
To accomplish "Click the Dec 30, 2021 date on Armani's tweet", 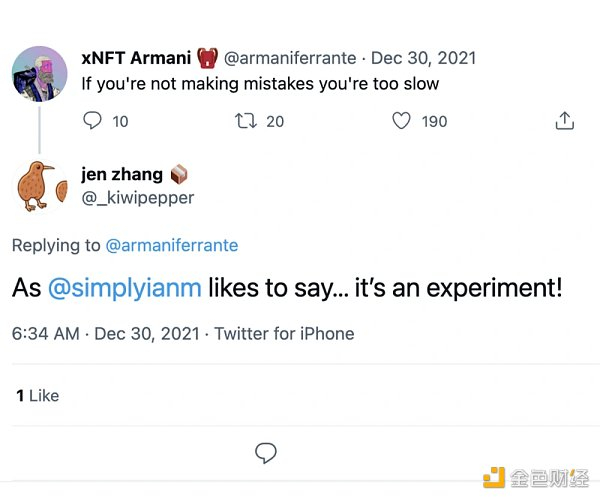I will pyautogui.click(x=424, y=57).
